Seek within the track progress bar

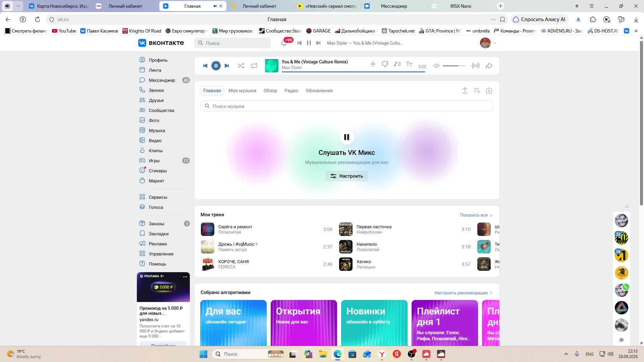354,71
